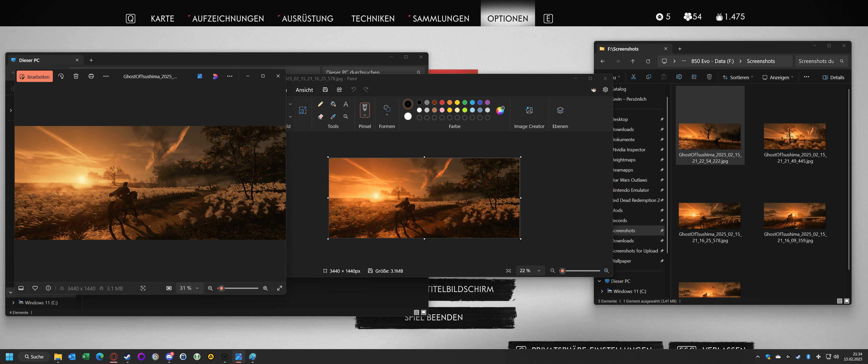Refresh the F:\Screenshots Explorer folder

pyautogui.click(x=648, y=61)
